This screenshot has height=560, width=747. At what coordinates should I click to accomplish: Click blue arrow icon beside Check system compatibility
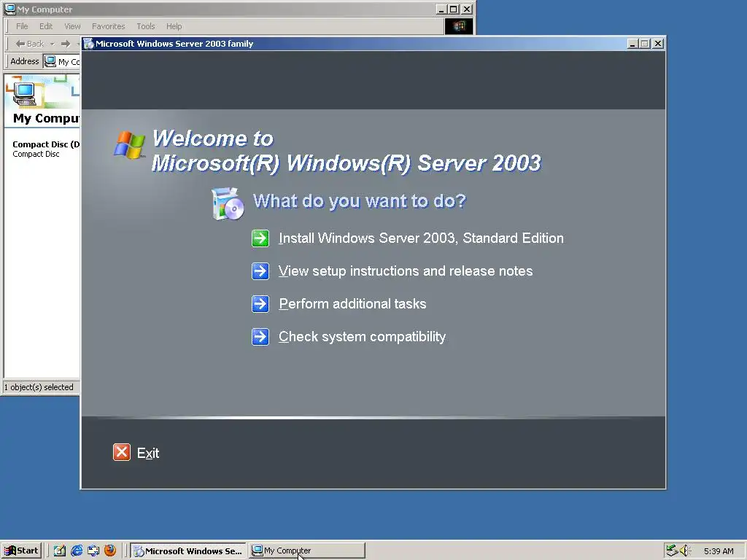260,337
